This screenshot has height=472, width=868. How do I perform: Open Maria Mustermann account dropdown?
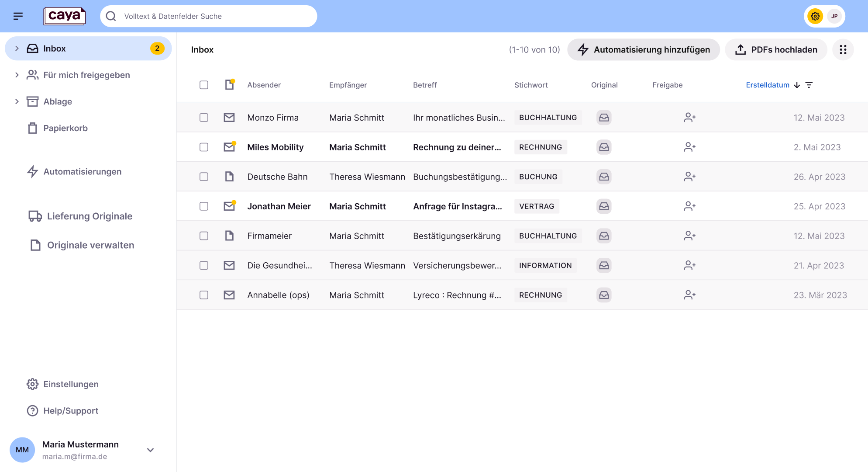[x=151, y=450]
